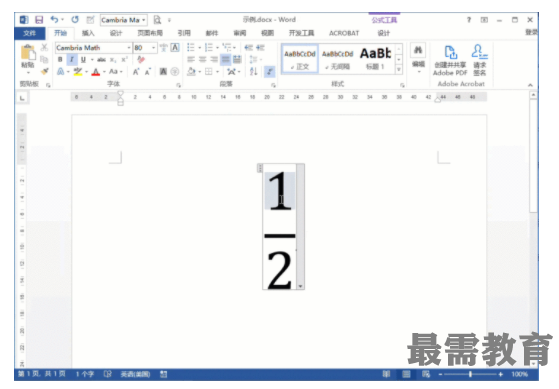The height and width of the screenshot is (389, 559).
Task: Click the Web Layout view icon in status bar
Action: [x=426, y=374]
